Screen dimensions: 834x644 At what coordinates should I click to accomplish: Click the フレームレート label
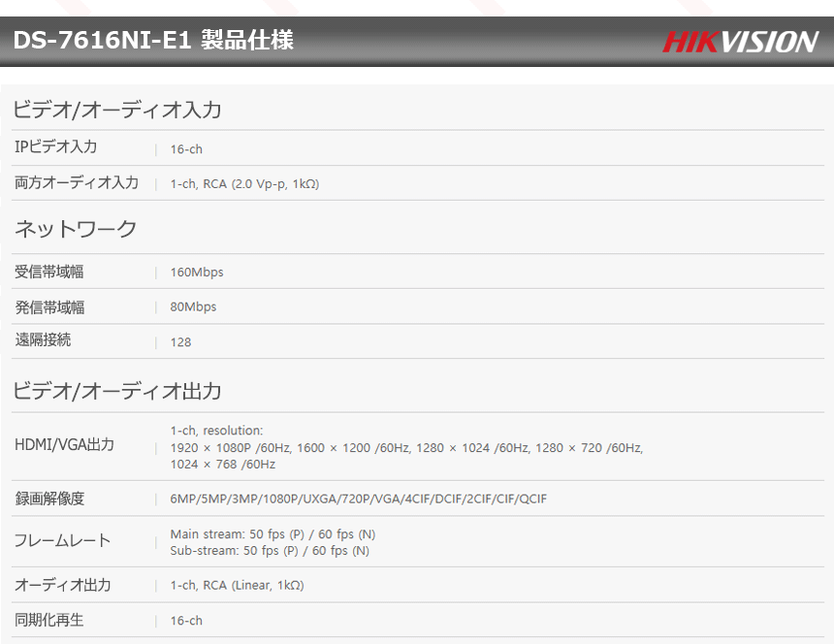tap(62, 541)
